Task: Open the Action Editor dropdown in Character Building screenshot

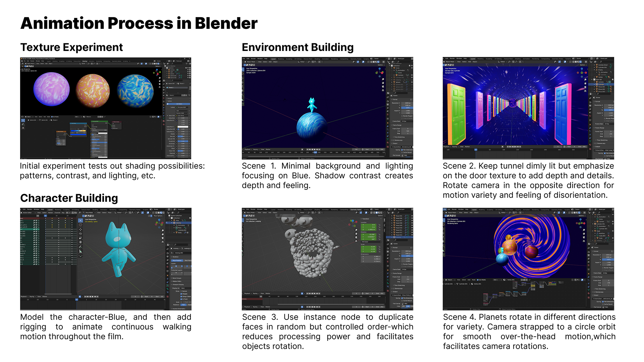Action: [28, 213]
